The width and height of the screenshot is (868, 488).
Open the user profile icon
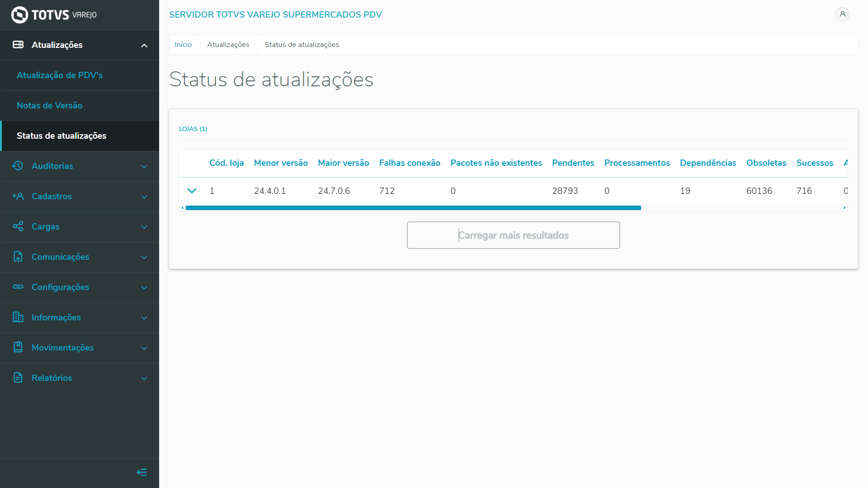point(842,14)
